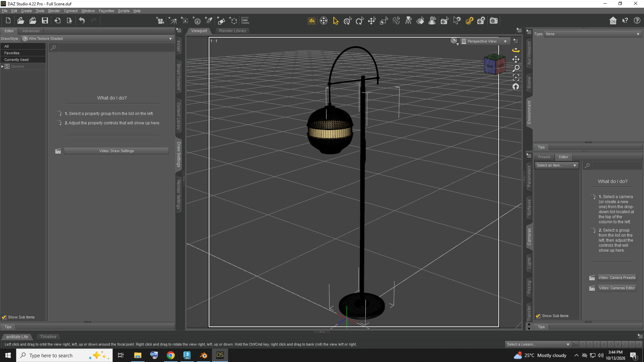Image resolution: width=644 pixels, height=362 pixels.
Task: Create a new point light
Action: (185, 21)
